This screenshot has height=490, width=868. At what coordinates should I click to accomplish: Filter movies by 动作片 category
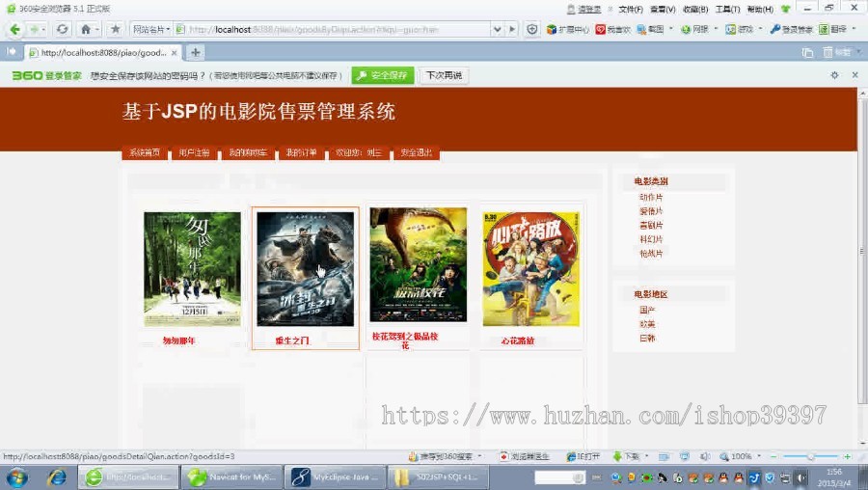coord(651,197)
